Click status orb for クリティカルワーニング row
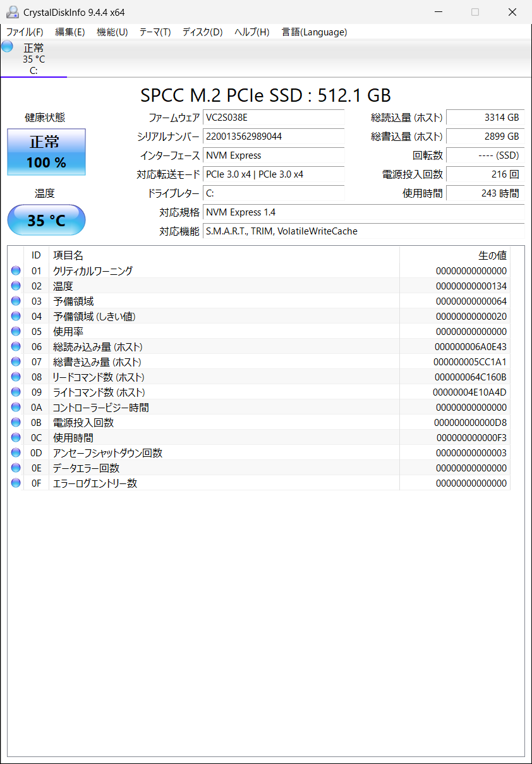Screen dimensions: 532x764 pyautogui.click(x=16, y=271)
